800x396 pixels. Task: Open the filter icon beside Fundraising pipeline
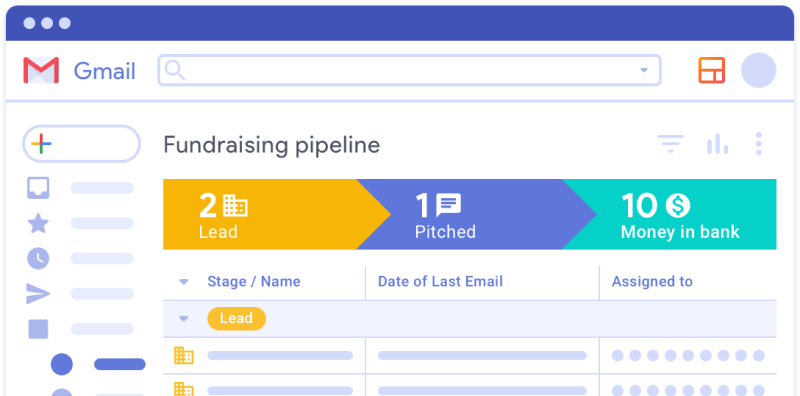click(670, 144)
